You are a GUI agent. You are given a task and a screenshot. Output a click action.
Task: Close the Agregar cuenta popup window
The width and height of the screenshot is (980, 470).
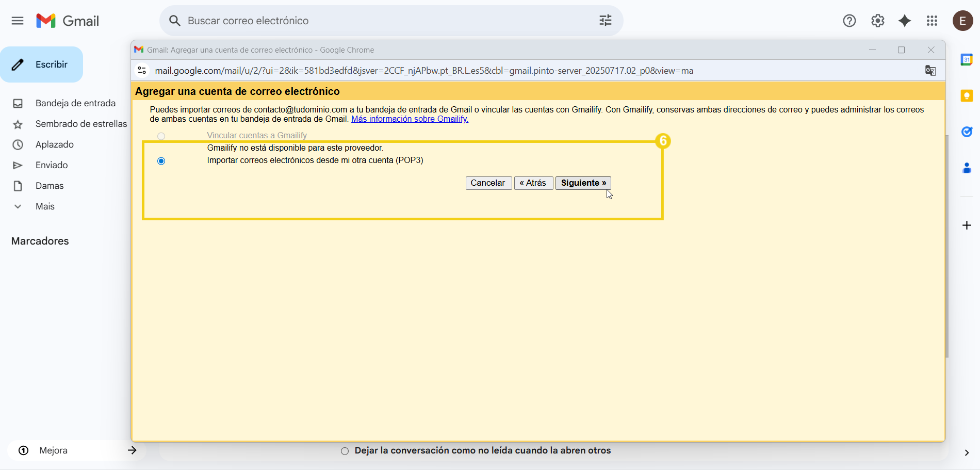tap(931, 50)
